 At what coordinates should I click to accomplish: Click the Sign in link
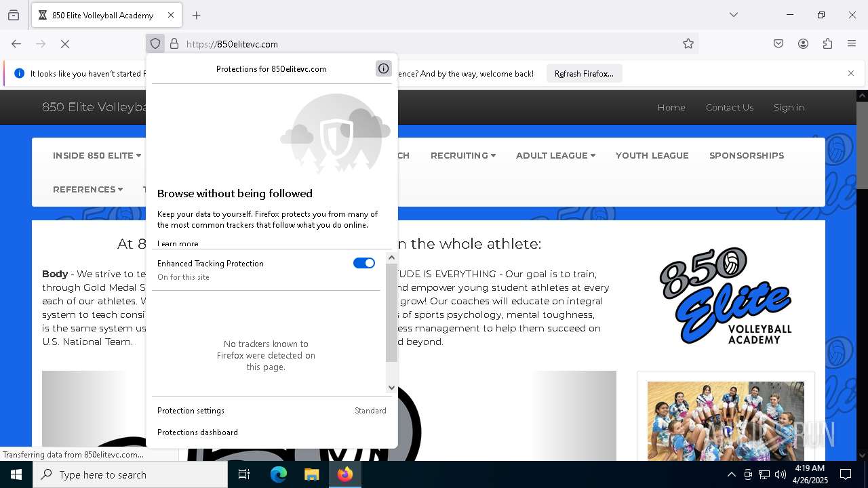click(789, 107)
